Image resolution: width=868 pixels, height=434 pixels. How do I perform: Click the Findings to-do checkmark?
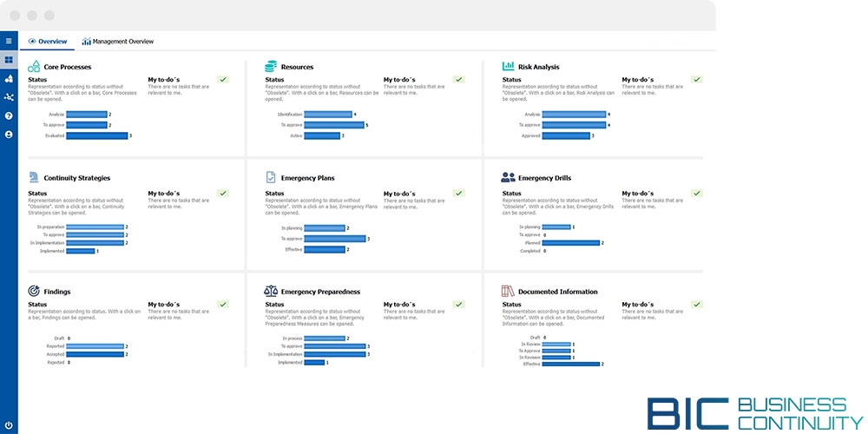[x=223, y=305]
